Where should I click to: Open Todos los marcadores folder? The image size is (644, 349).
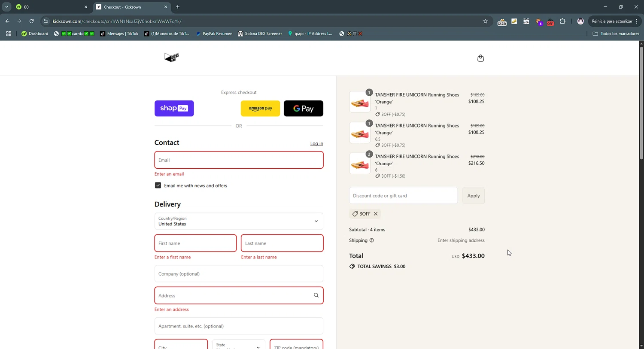click(x=616, y=33)
